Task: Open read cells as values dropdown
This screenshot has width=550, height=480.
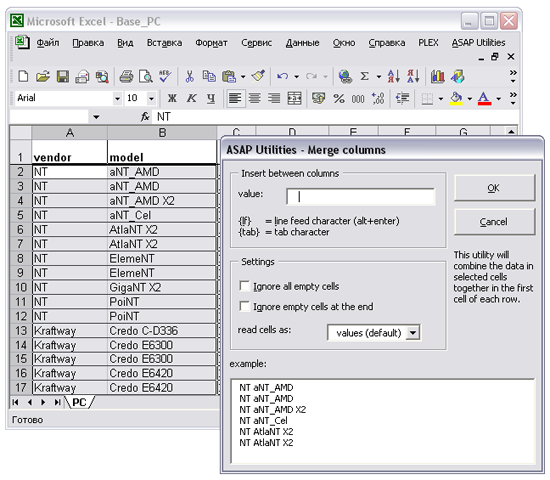Action: [x=413, y=332]
